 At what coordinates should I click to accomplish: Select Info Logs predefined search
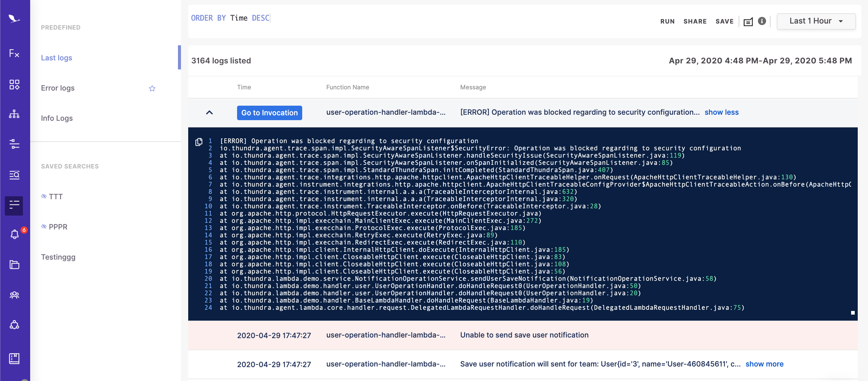(57, 118)
